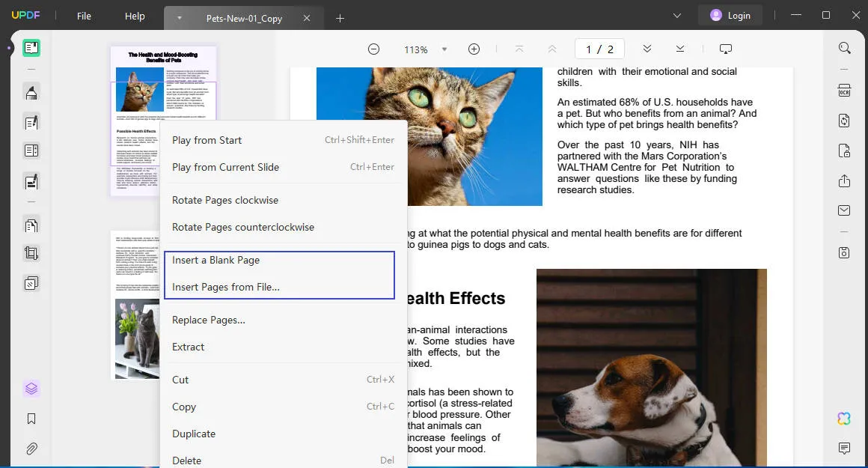Viewport: 868px width, 468px height.
Task: Open the Layers panel icon
Action: [31, 389]
